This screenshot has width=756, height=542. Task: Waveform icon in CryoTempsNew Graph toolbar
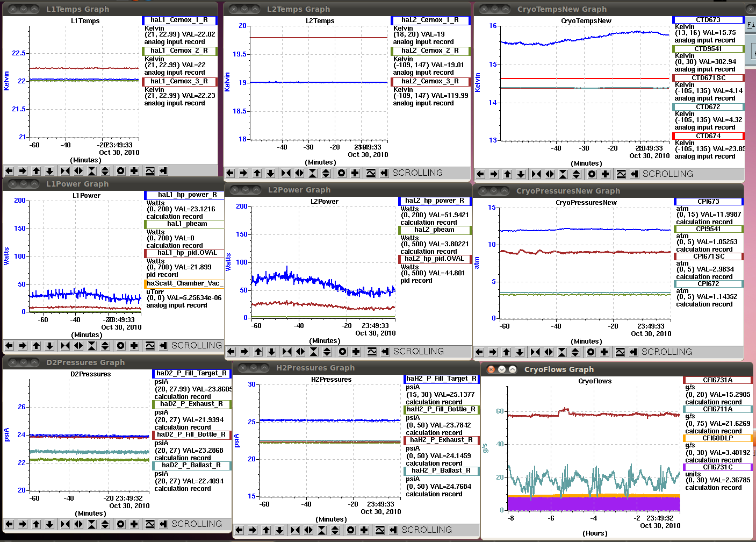point(621,174)
